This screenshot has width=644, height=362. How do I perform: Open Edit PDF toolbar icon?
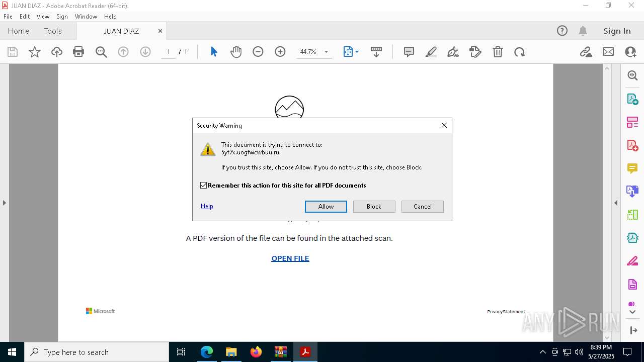[475, 52]
